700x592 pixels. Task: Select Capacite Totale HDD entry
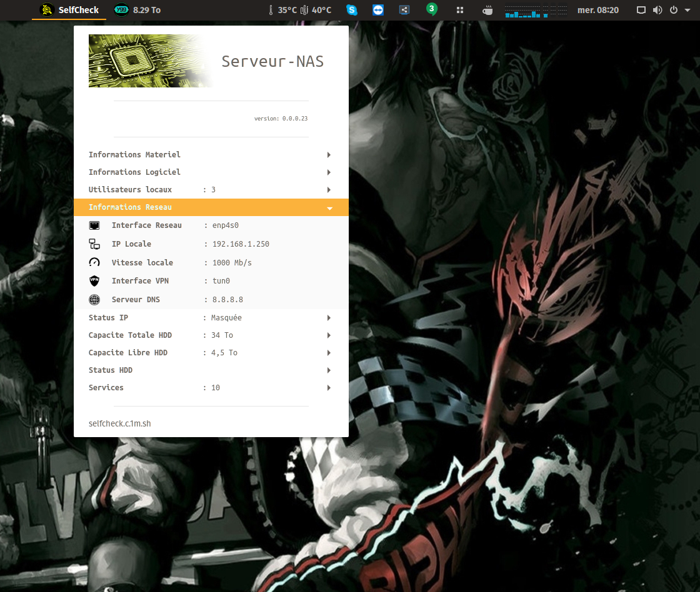[x=211, y=335]
